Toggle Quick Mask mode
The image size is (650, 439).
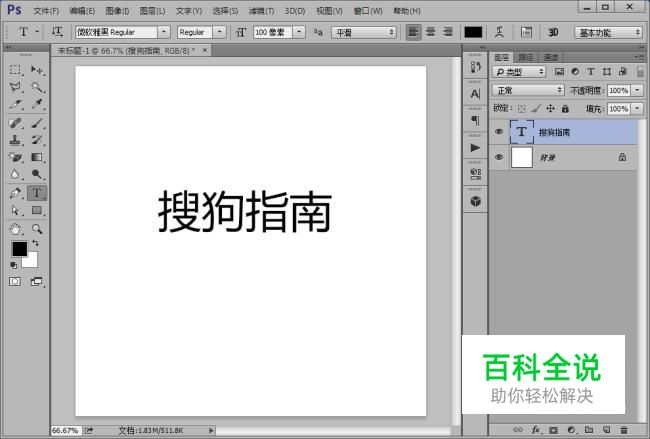[x=15, y=282]
